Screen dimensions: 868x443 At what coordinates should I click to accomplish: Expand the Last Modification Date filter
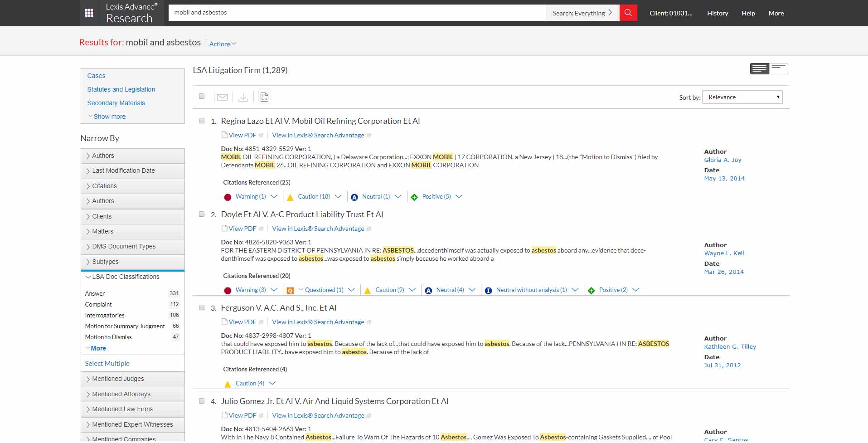(133, 171)
